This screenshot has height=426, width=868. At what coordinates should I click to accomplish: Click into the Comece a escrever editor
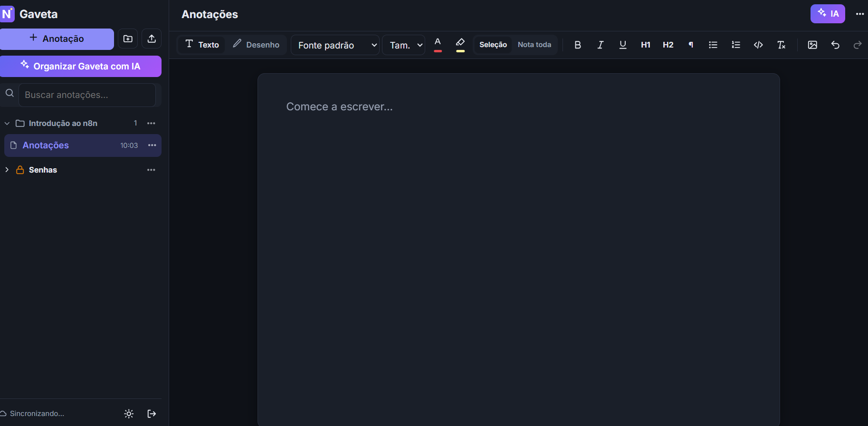point(518,250)
